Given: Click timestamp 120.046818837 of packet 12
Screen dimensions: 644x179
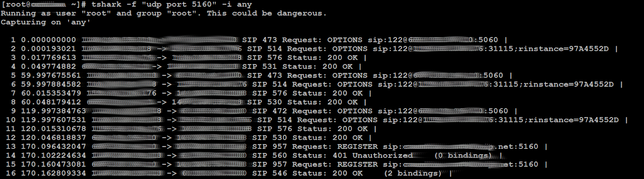Looking at the screenshot, I should coord(54,138).
